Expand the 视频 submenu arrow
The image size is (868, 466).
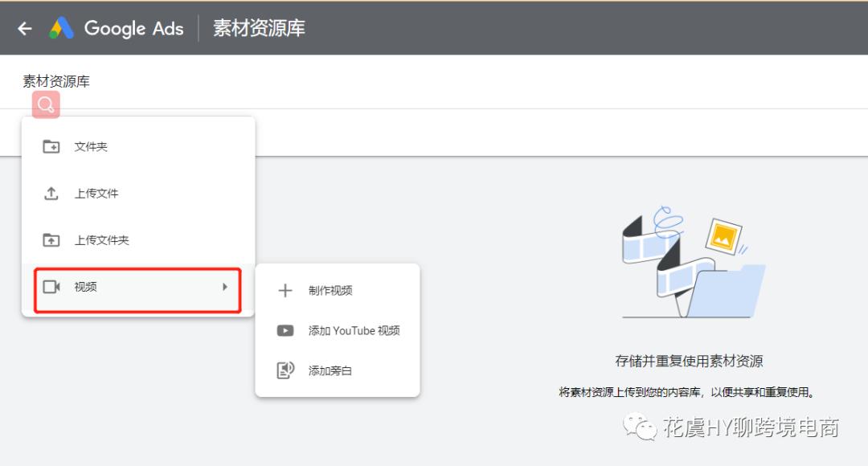226,287
